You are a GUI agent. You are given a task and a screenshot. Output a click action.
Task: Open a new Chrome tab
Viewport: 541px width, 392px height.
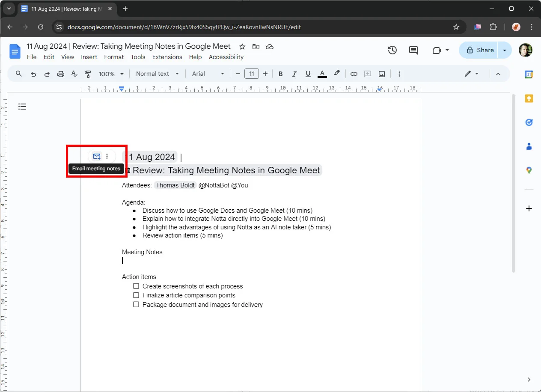[125, 9]
